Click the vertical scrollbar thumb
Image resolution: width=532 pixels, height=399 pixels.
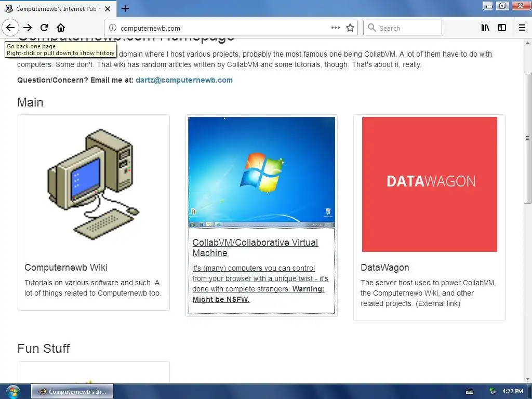527,138
